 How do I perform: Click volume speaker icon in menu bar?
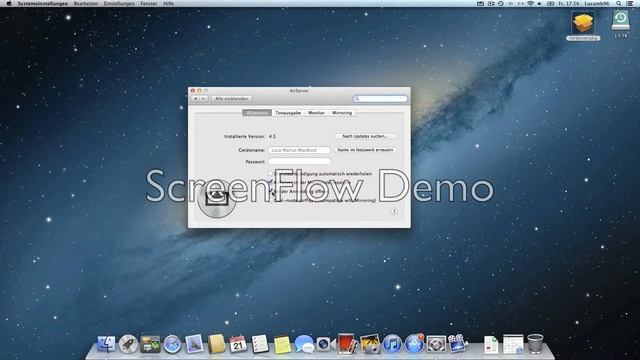click(540, 3)
